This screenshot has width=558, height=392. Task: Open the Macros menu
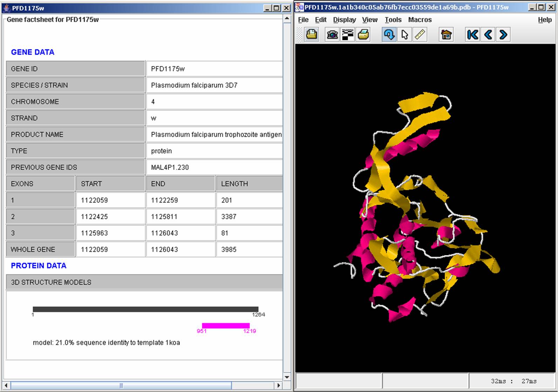[420, 20]
